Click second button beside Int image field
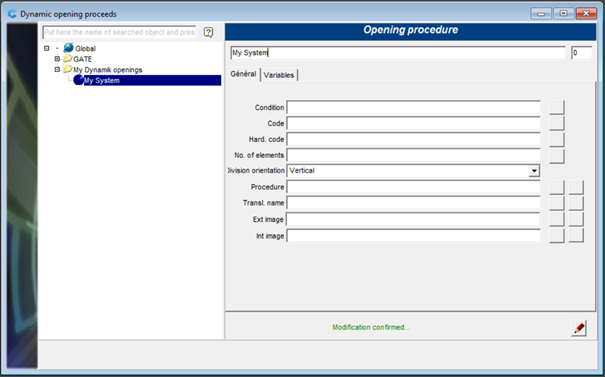Viewport: 605px width, 377px height. tap(576, 235)
